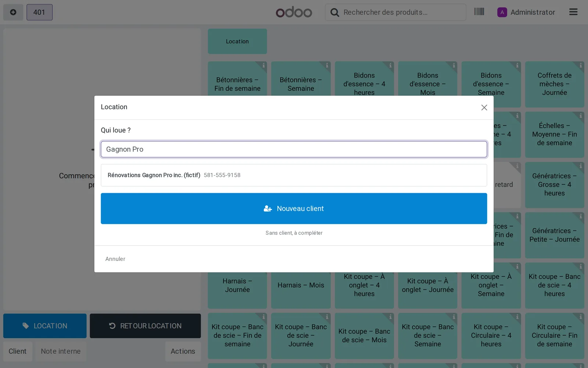
Task: Click info icon on Kit coupe – Banc de scie – 4 heures
Action: click(x=581, y=267)
